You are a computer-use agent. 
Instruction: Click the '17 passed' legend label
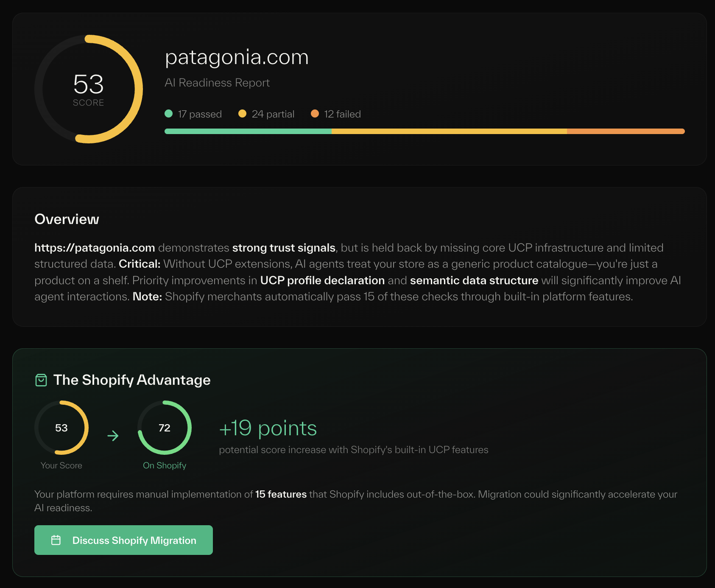coord(199,114)
